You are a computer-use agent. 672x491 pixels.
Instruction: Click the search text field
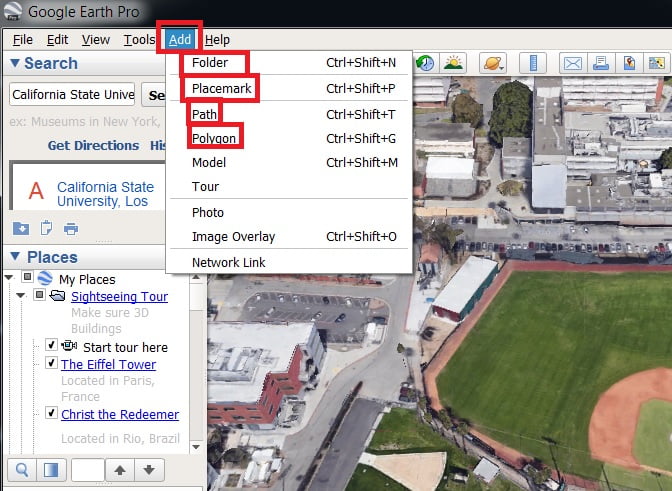pyautogui.click(x=72, y=94)
